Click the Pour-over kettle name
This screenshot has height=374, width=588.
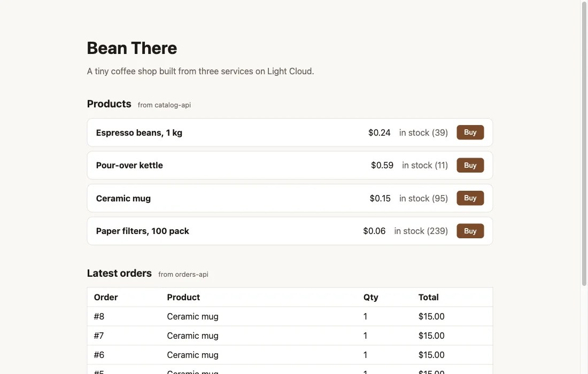coord(129,165)
